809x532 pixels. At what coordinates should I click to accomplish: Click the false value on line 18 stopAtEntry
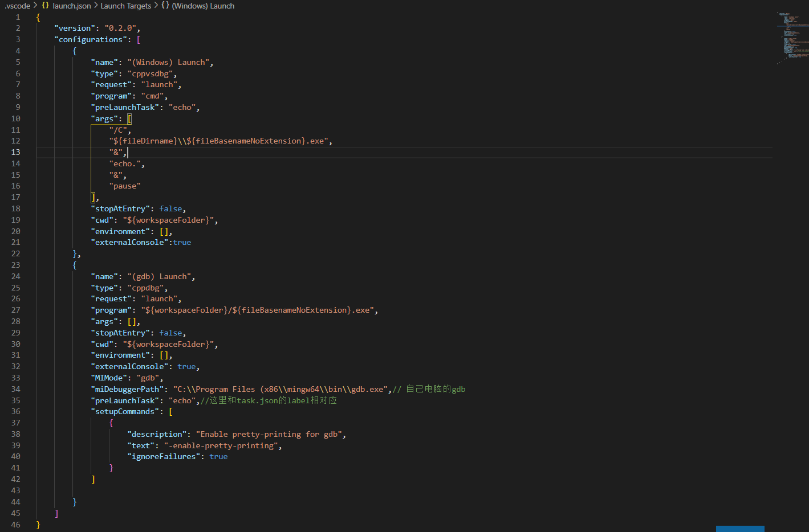coord(170,208)
